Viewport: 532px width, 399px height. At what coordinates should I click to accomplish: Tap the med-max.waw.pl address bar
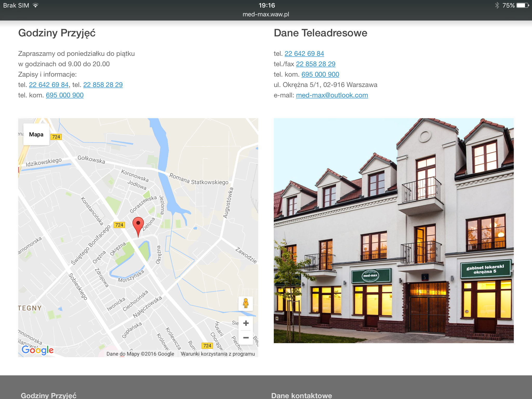tap(266, 14)
